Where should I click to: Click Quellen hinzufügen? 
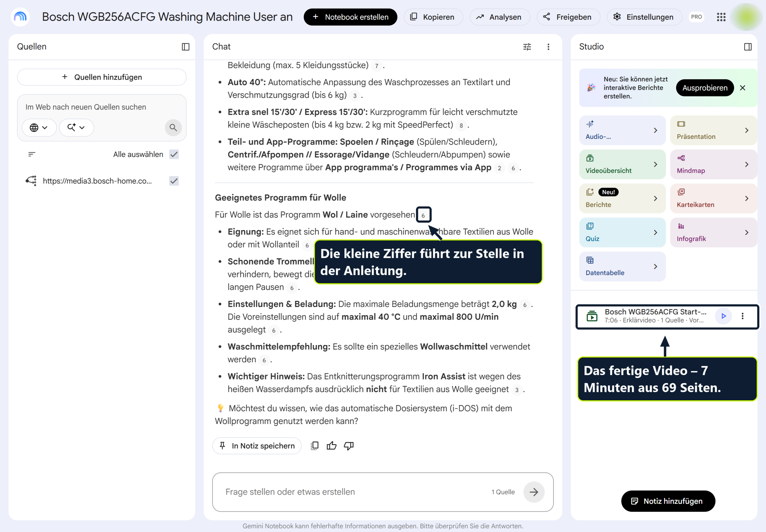click(102, 77)
